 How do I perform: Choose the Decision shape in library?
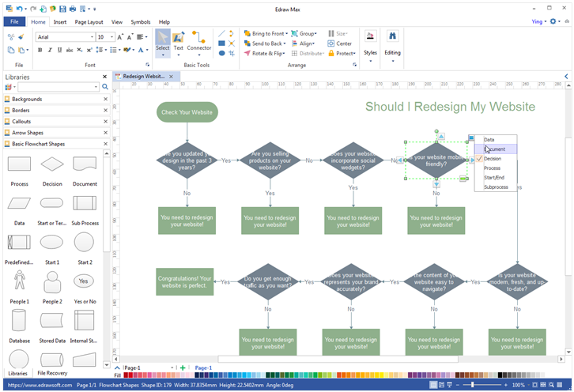(x=52, y=164)
